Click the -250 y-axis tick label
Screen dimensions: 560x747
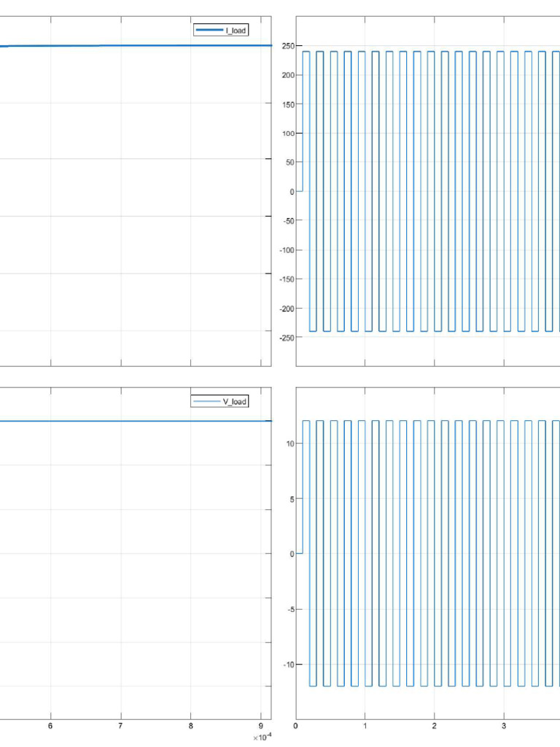coord(287,338)
